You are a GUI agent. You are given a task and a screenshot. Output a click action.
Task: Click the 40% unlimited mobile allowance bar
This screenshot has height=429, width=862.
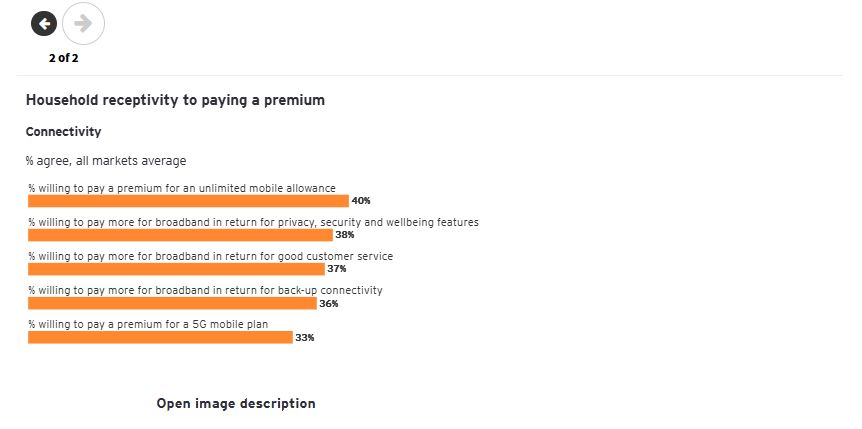(x=188, y=201)
